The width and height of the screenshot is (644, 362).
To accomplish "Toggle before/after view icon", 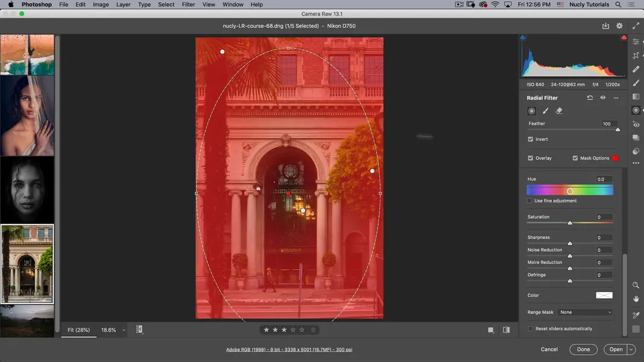I will (x=506, y=330).
